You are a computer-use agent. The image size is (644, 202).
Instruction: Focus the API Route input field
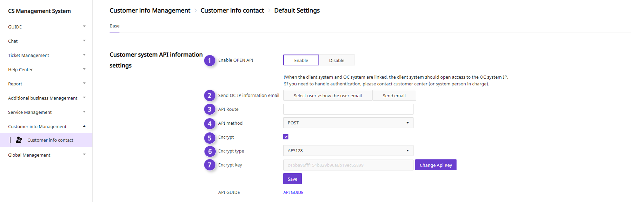coord(348,109)
